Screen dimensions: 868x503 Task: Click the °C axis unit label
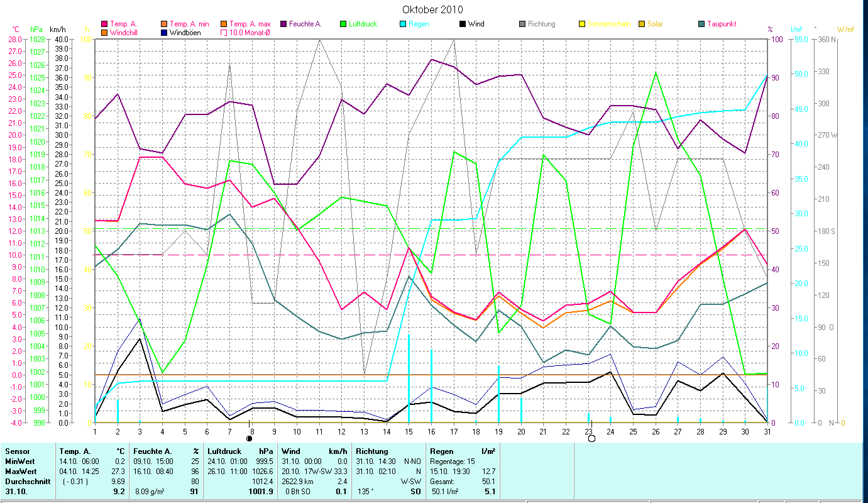[16, 30]
